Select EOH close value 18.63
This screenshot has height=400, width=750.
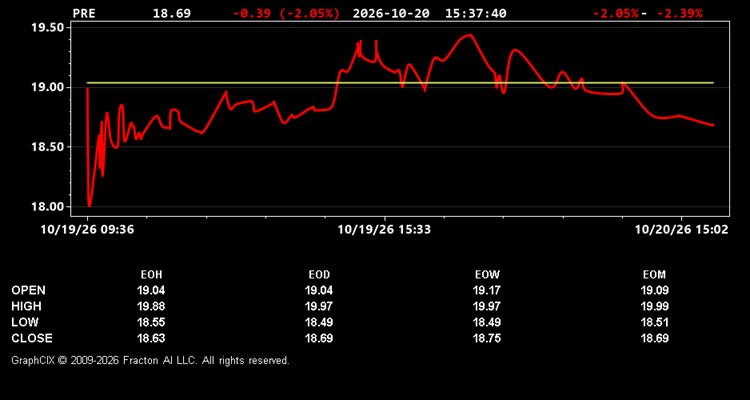click(x=151, y=338)
